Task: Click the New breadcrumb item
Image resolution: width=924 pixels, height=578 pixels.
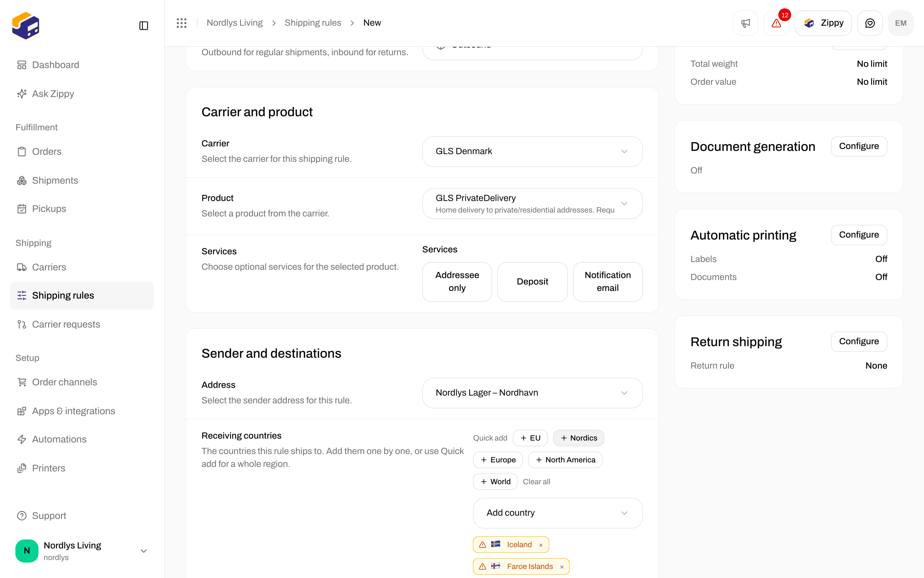Action: coord(372,23)
